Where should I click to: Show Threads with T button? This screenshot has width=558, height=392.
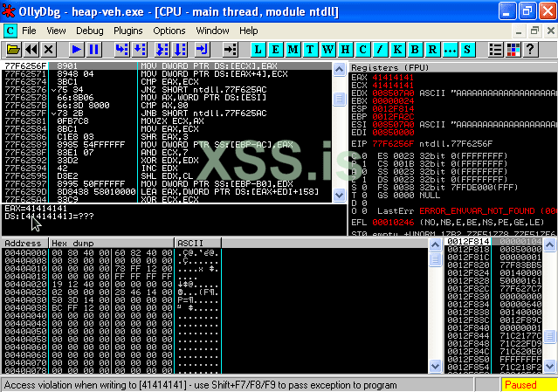point(310,50)
